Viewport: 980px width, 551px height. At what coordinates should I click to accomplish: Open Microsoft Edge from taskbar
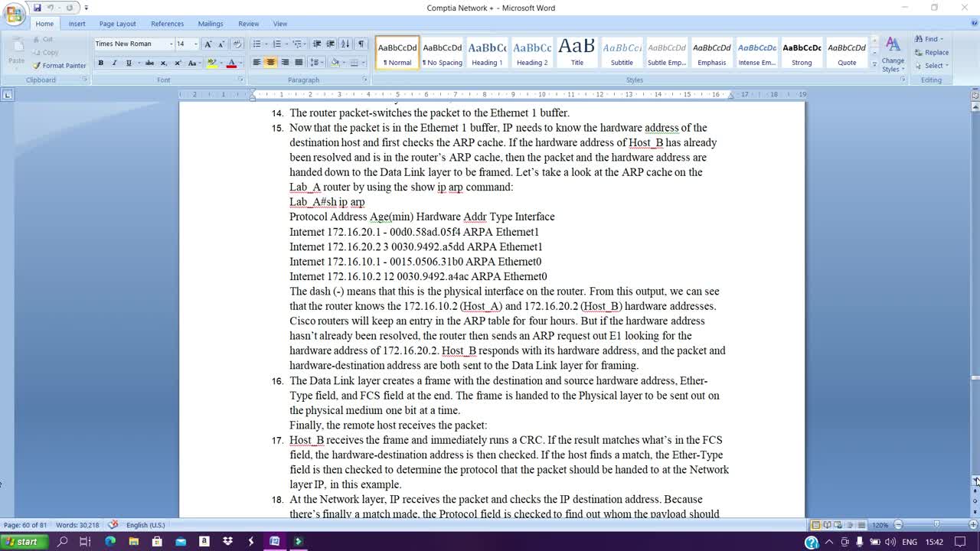(x=109, y=542)
